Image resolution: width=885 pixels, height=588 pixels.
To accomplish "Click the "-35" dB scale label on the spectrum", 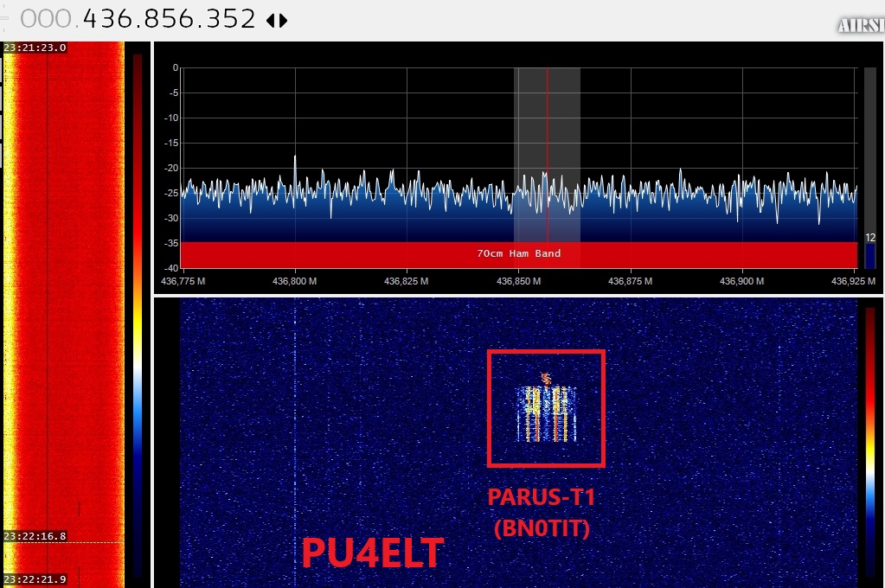I will point(171,243).
